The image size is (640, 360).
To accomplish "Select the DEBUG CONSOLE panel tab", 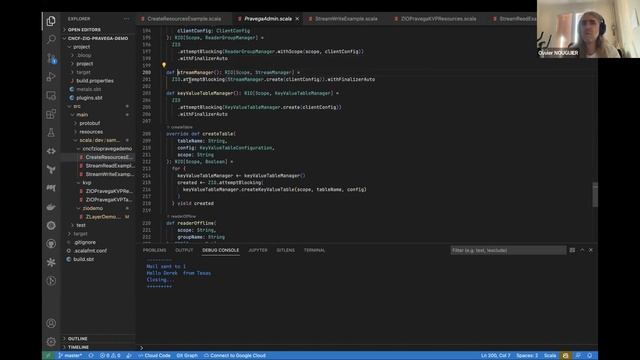I will (x=220, y=250).
